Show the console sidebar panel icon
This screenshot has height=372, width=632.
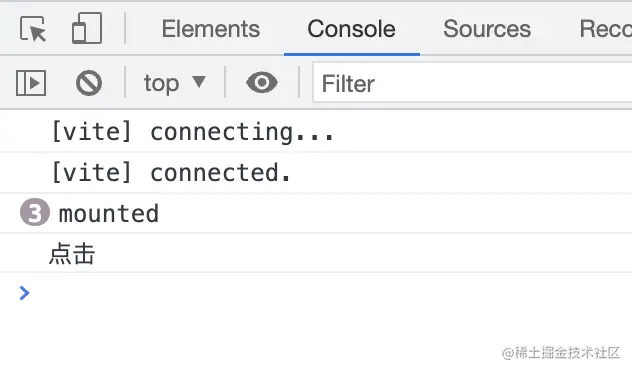click(x=31, y=83)
